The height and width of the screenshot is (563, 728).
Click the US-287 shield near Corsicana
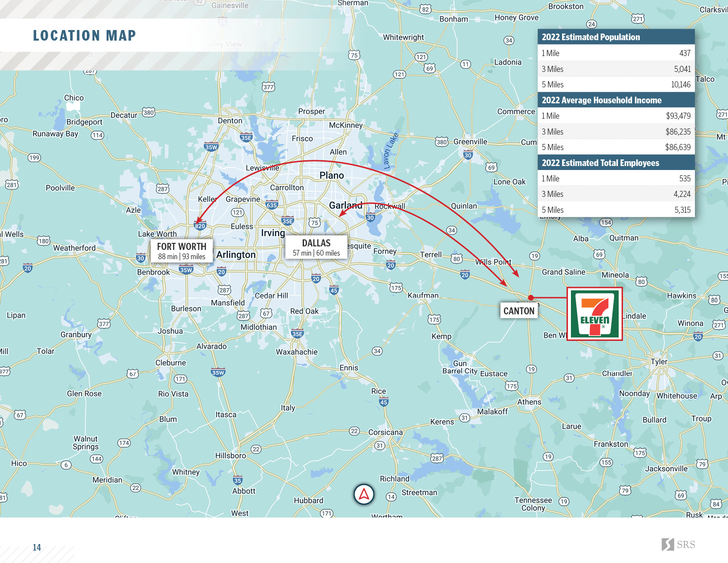tap(437, 458)
